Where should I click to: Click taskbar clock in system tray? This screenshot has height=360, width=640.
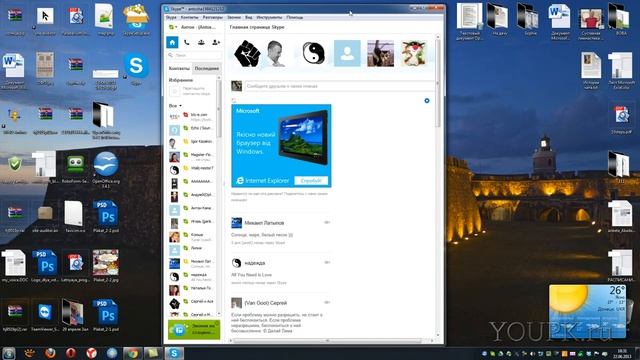(622, 353)
